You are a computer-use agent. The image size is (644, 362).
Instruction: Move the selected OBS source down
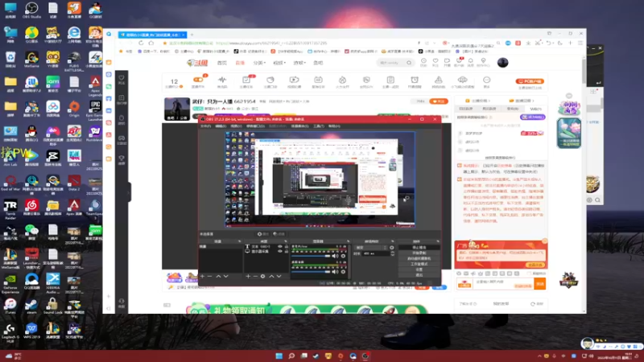click(279, 276)
